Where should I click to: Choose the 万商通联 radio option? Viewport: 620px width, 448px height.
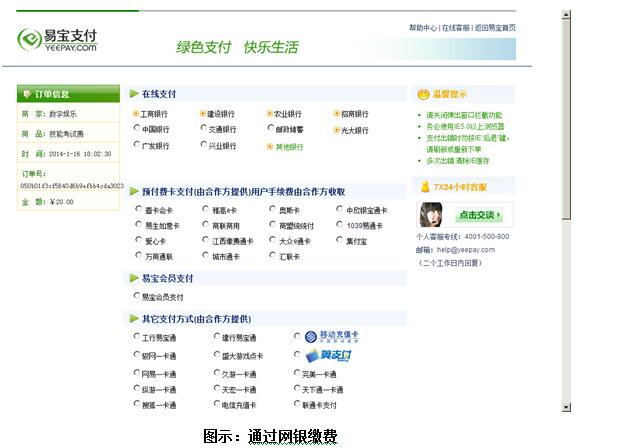coord(138,255)
